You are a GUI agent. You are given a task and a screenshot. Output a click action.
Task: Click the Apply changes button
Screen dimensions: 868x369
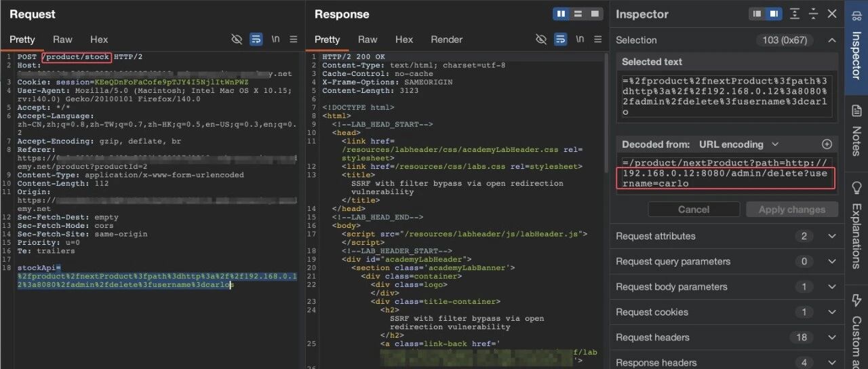tap(792, 209)
